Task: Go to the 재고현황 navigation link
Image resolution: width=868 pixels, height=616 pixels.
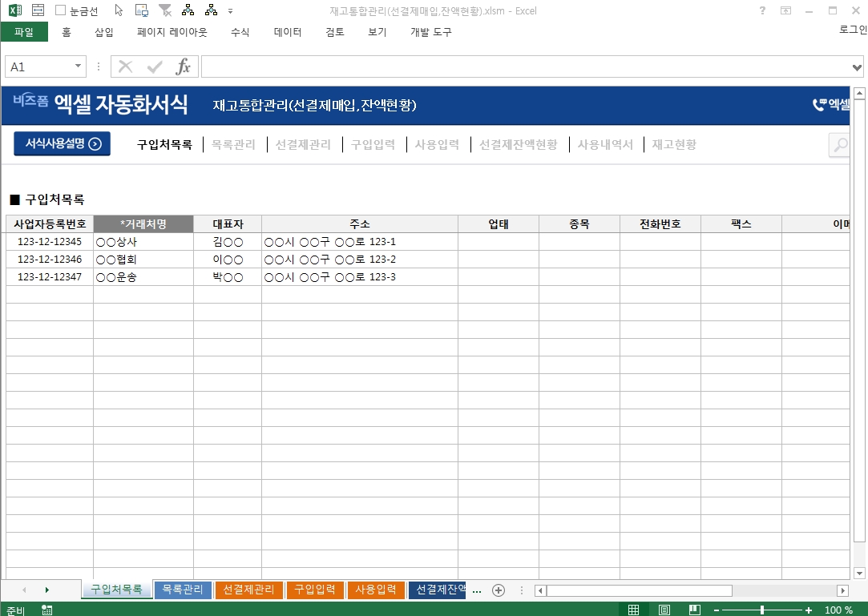Action: 673,145
